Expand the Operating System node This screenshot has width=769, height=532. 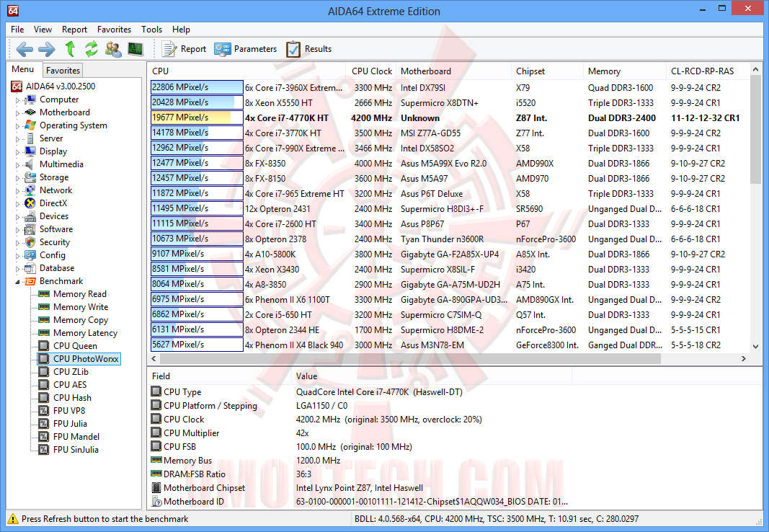pyautogui.click(x=17, y=126)
